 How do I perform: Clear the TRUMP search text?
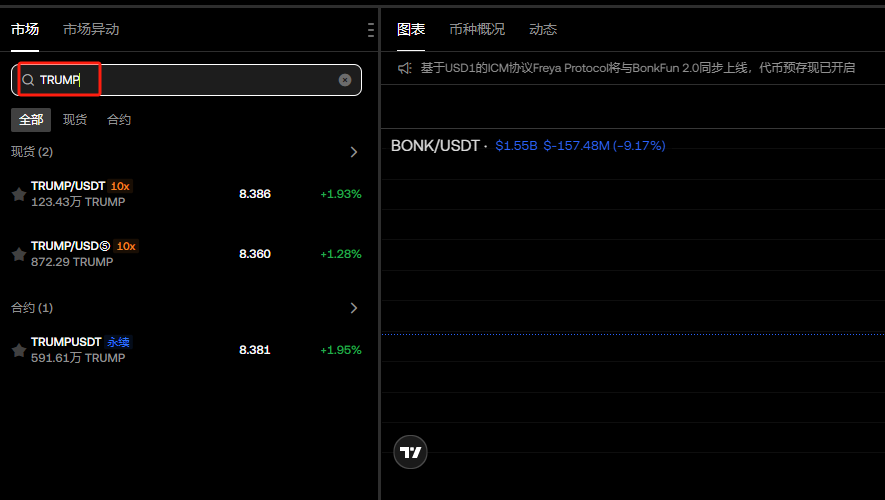345,80
